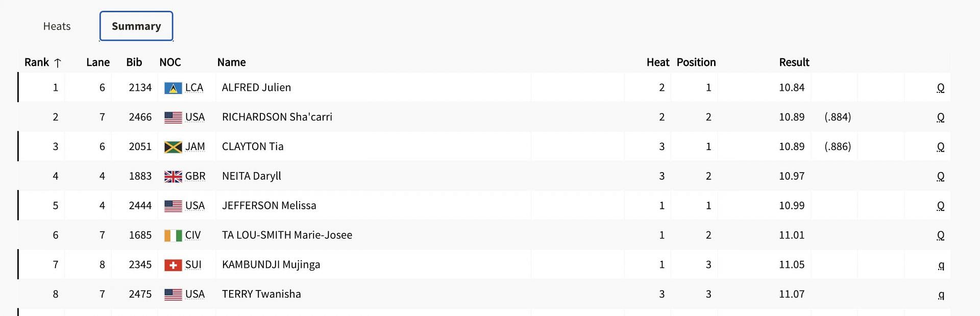980x316 pixels.
Task: Click the Switzerland flag icon
Action: coord(173,265)
